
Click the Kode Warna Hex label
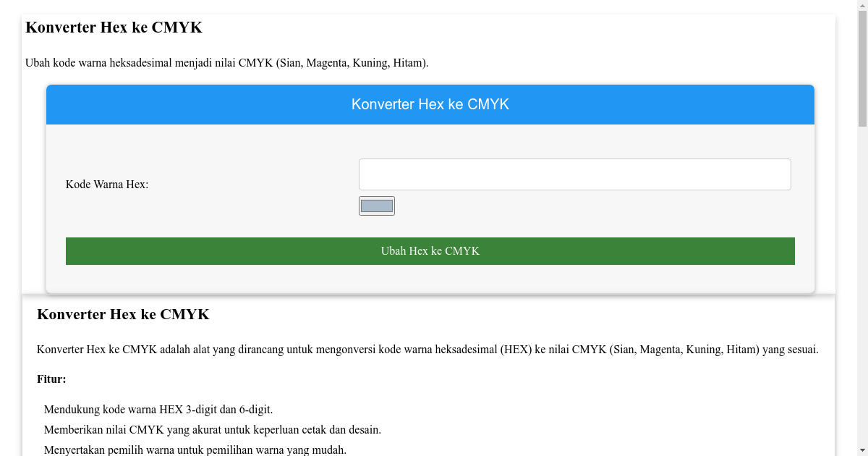(107, 184)
